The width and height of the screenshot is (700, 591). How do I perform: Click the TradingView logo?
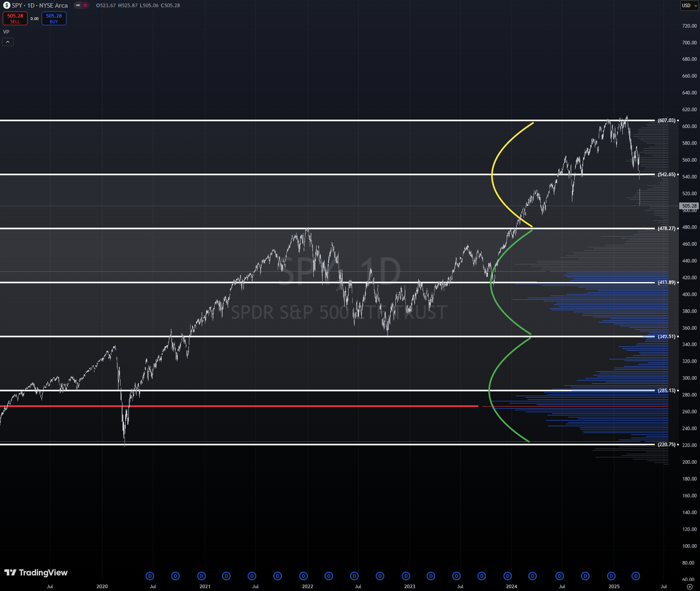click(36, 573)
